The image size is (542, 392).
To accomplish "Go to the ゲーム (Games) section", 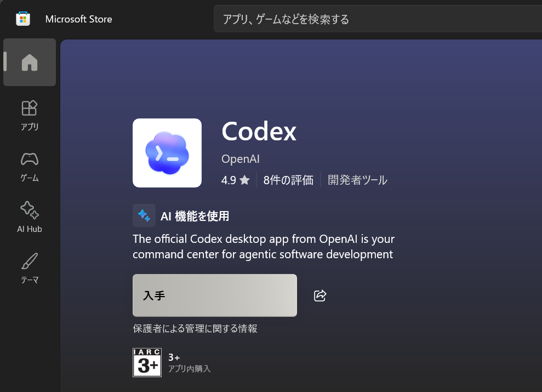I will coord(30,167).
